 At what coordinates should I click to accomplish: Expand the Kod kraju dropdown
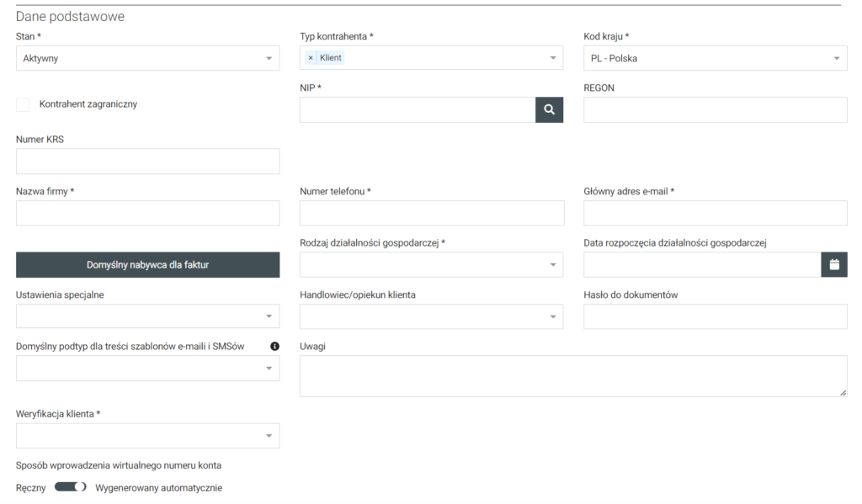point(715,58)
